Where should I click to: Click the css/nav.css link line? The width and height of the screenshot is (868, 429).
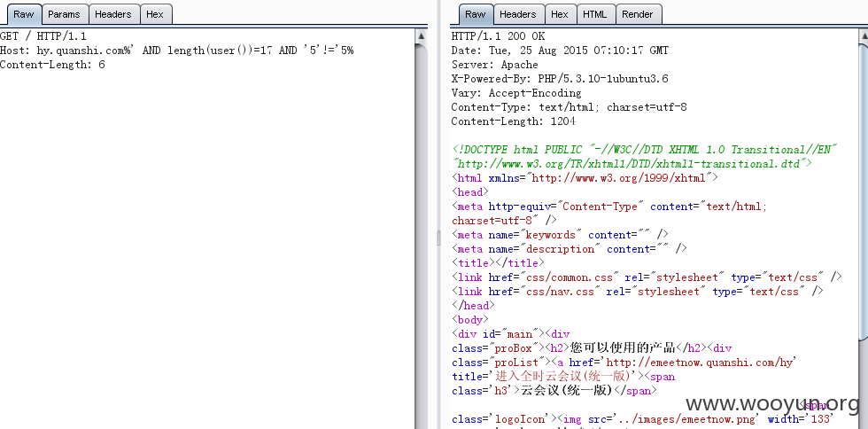637,292
